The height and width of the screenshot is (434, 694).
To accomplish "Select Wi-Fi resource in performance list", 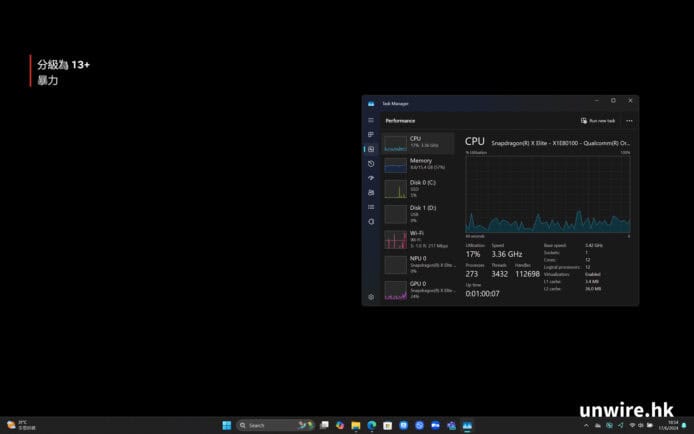I will 418,238.
